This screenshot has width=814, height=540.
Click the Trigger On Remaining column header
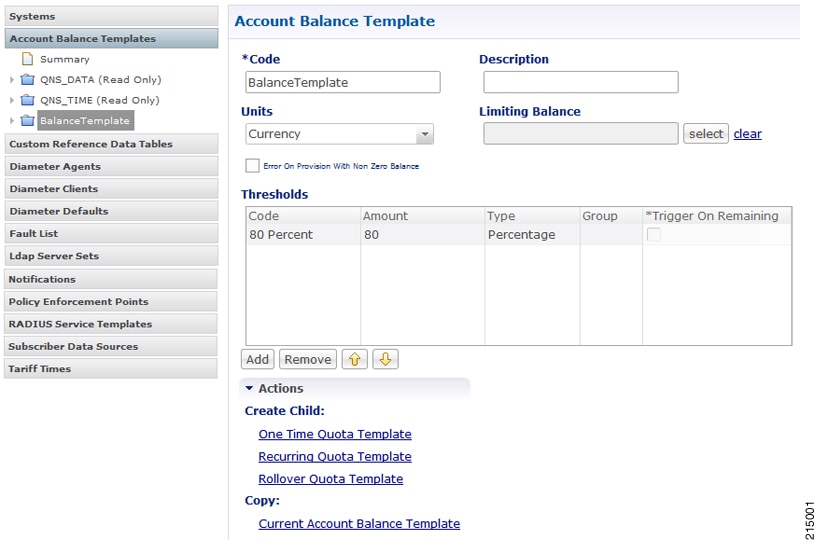pyautogui.click(x=717, y=216)
